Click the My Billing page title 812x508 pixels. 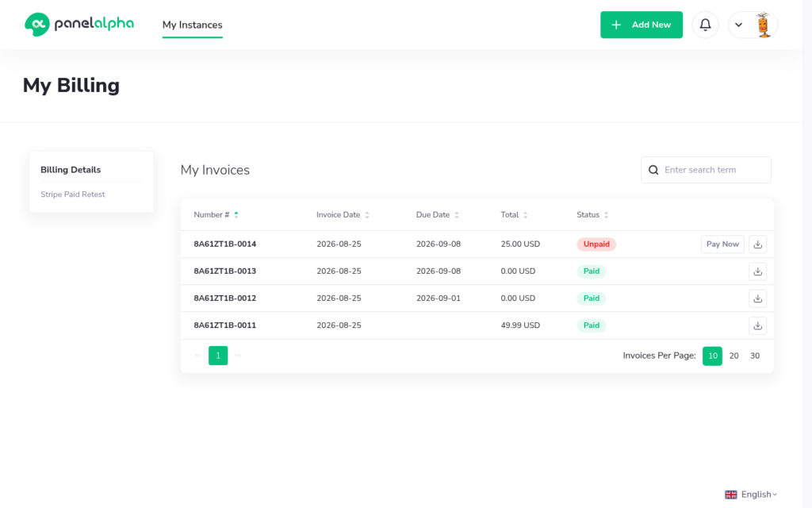(x=71, y=86)
